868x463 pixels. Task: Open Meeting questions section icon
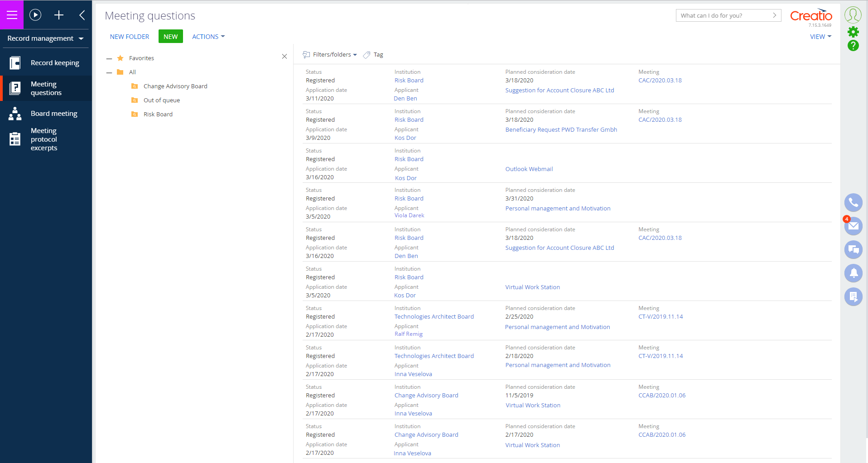coord(15,88)
